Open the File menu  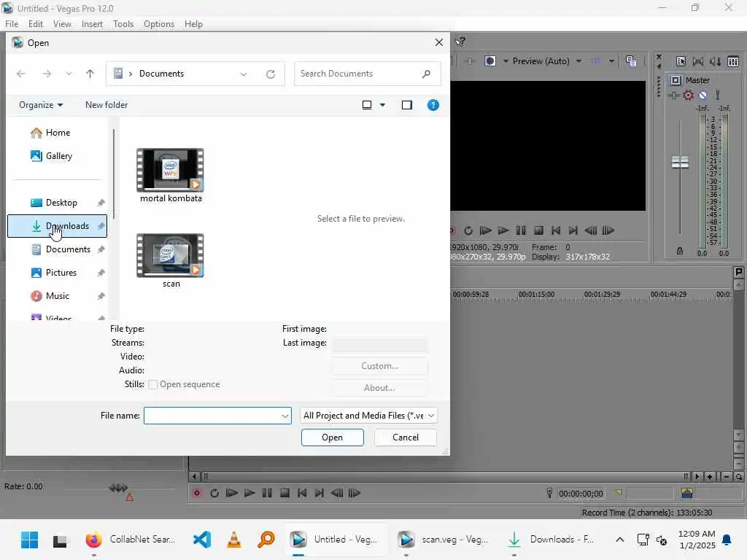click(12, 24)
